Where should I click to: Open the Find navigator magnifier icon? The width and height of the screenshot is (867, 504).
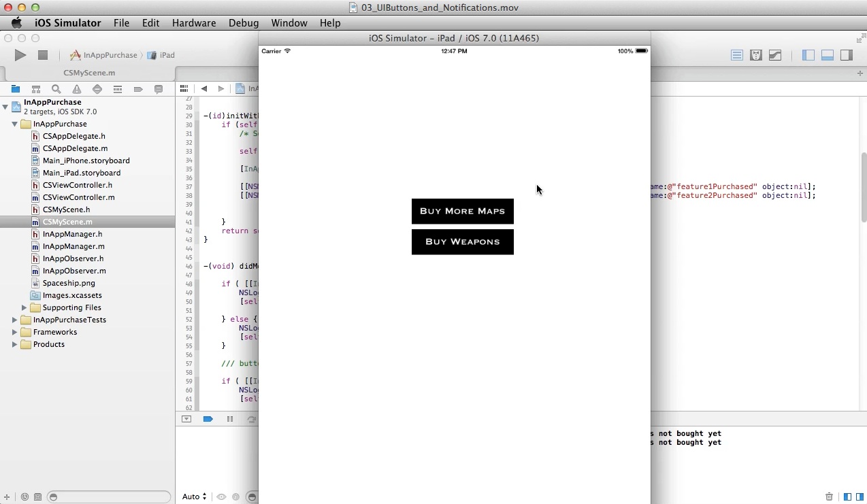56,89
